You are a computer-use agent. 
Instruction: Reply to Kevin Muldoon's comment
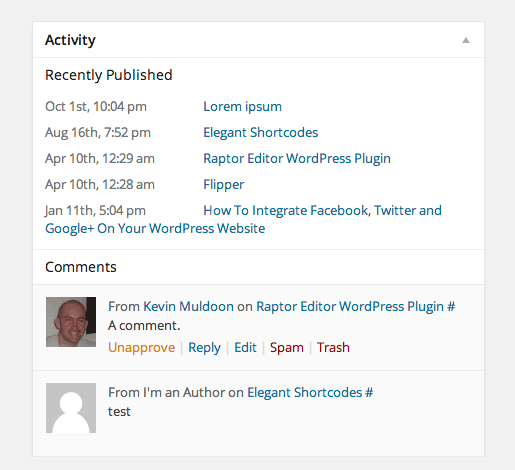(x=204, y=348)
